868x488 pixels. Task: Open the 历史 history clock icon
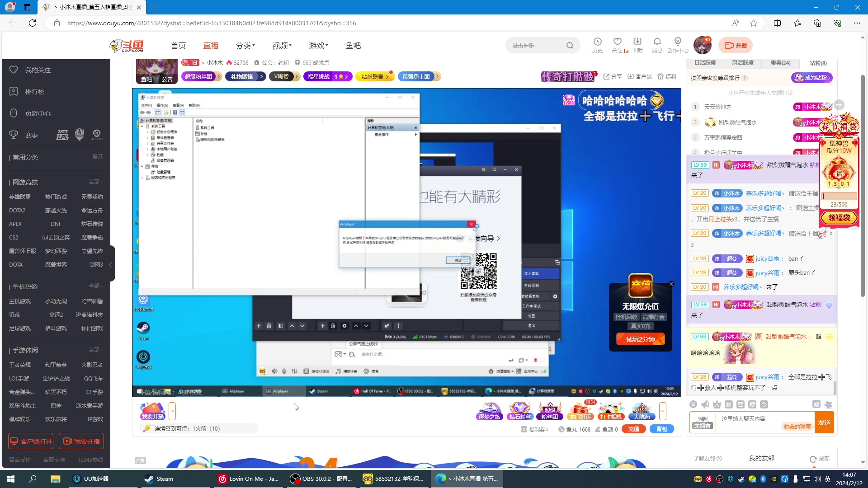click(597, 45)
